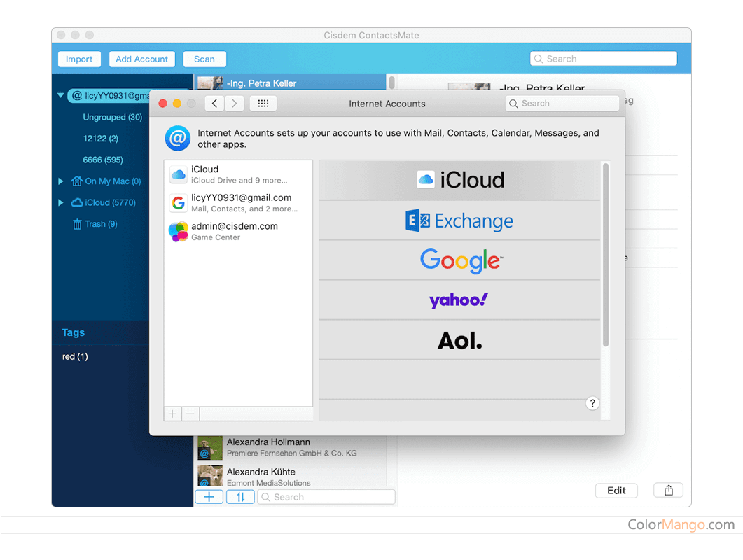Collapse the licyYY0931@gmail account group

click(61, 95)
